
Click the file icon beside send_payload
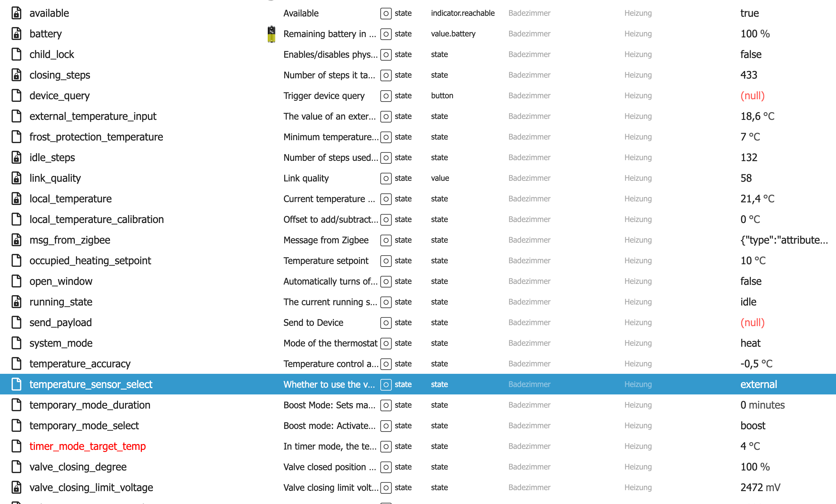pyautogui.click(x=16, y=323)
